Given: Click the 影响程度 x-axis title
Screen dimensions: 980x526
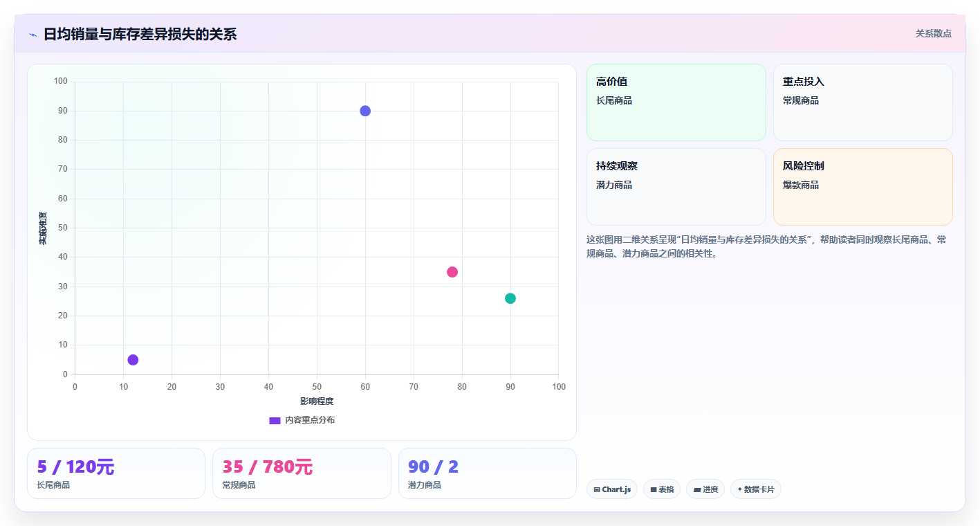Looking at the screenshot, I should click(x=317, y=401).
